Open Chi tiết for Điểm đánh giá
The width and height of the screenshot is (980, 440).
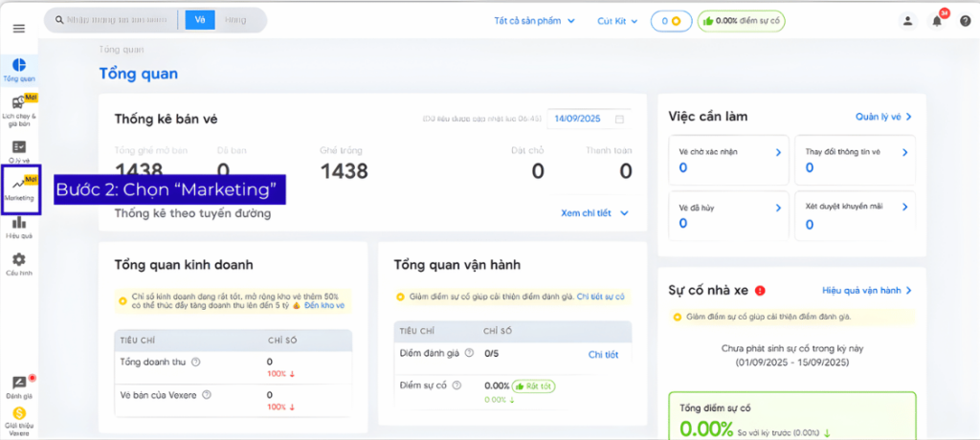point(603,355)
